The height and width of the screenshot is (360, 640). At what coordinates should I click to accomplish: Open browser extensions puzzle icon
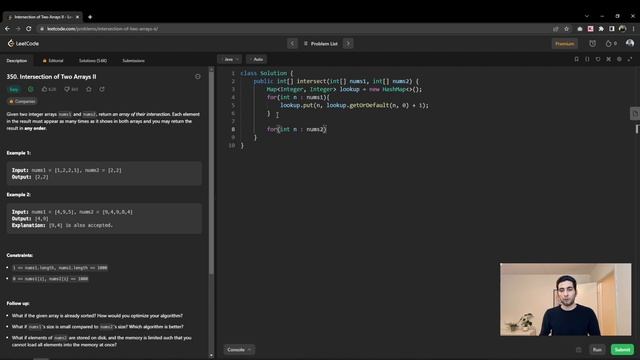[x=601, y=29]
